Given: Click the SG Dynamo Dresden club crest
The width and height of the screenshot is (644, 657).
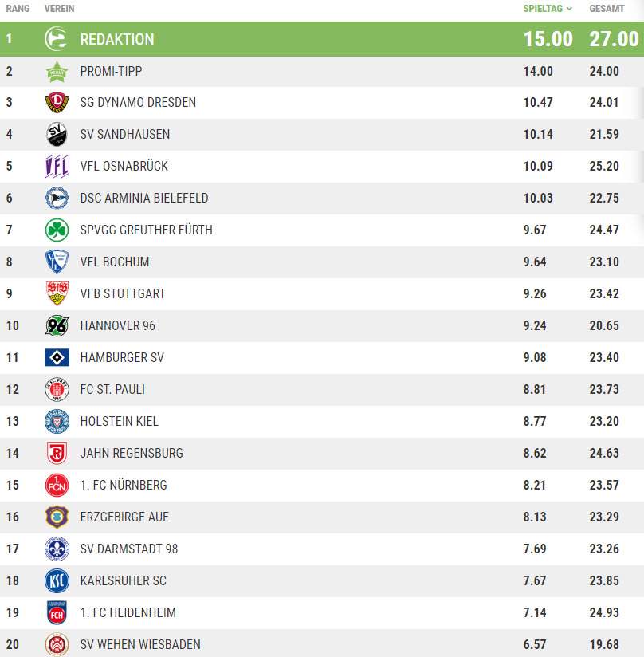Looking at the screenshot, I should pyautogui.click(x=57, y=102).
